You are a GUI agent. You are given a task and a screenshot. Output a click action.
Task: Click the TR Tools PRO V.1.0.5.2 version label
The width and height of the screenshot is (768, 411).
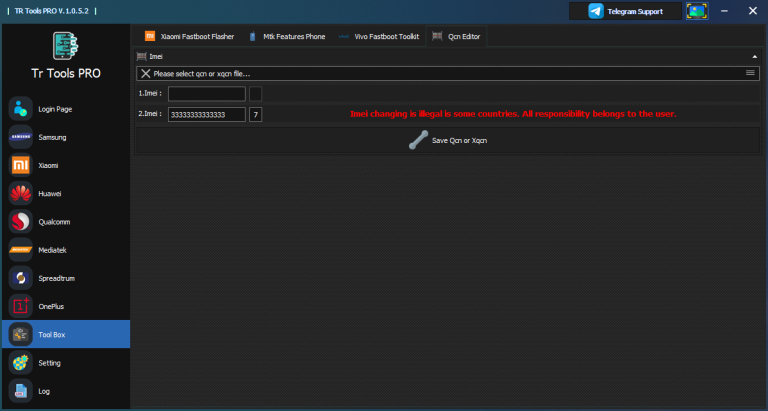(x=51, y=11)
